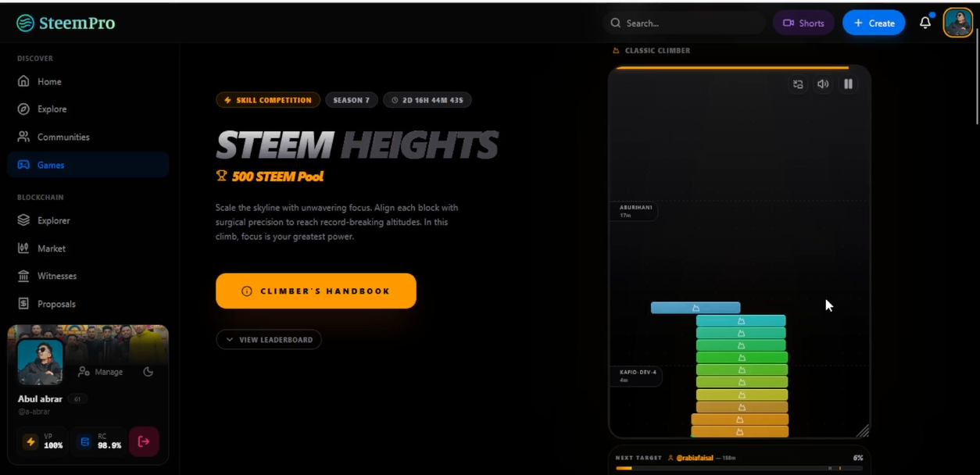Click the KAFIO-DEV-4 height marker
Viewport: 980px width, 475px height.
tap(636, 376)
